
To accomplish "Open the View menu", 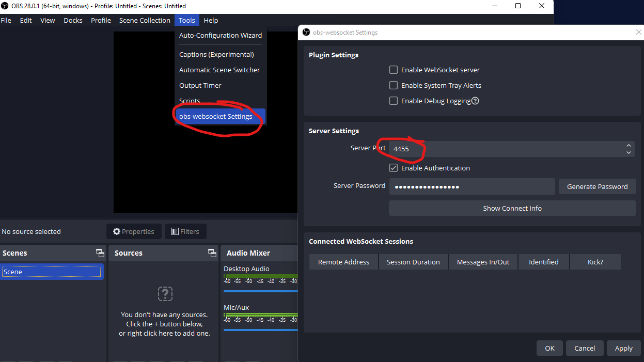I will pos(48,20).
